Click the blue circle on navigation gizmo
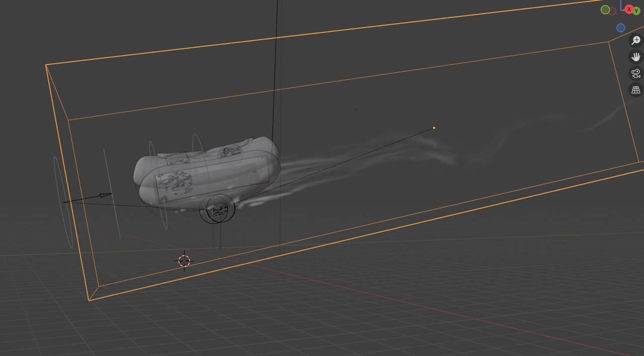This screenshot has width=644, height=356. click(621, 28)
